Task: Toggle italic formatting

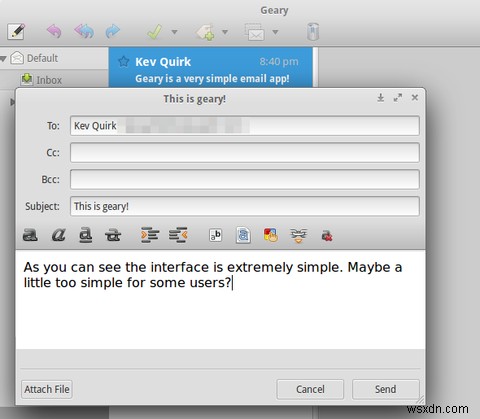Action: [x=58, y=235]
